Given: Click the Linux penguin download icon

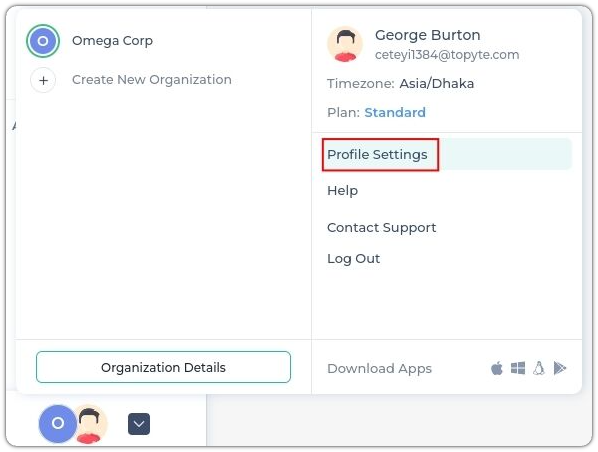Looking at the screenshot, I should point(539,368).
